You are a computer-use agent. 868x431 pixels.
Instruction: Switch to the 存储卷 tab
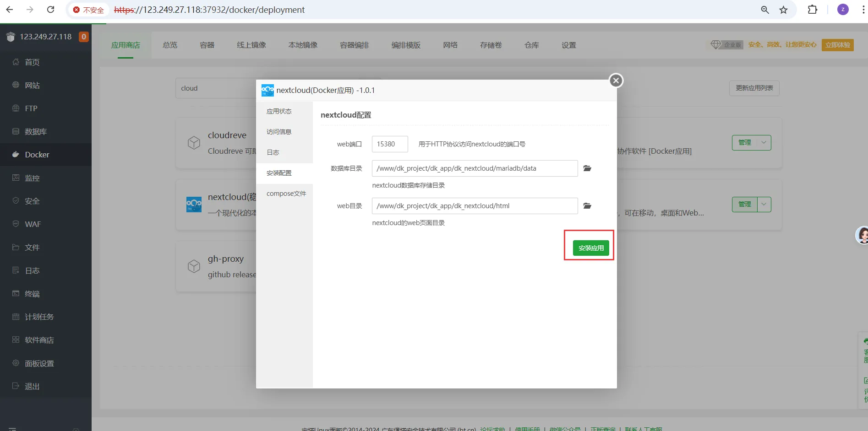[491, 45]
